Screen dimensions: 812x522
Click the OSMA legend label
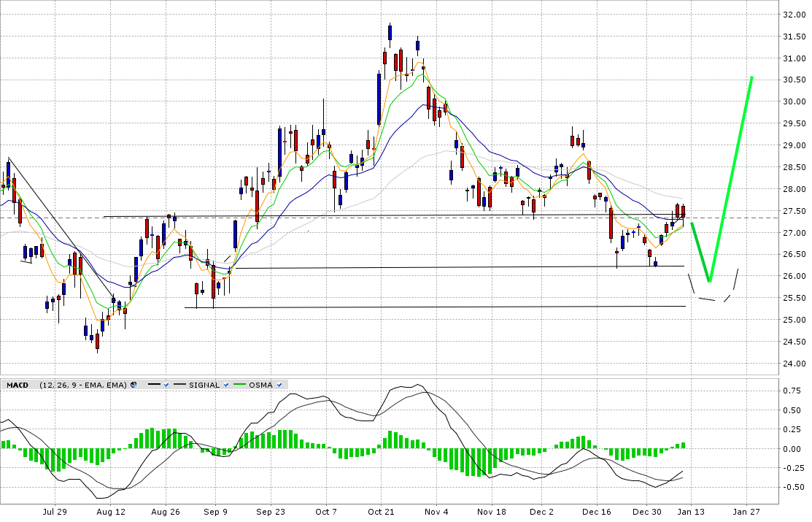click(261, 385)
